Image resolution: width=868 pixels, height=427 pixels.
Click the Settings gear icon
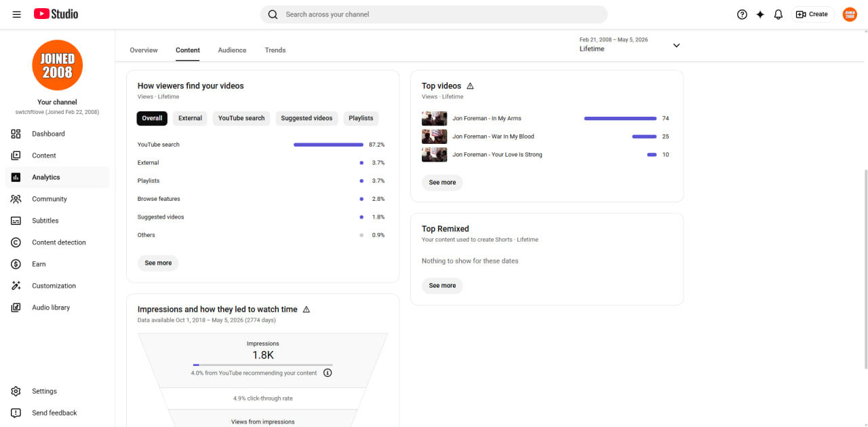click(16, 391)
